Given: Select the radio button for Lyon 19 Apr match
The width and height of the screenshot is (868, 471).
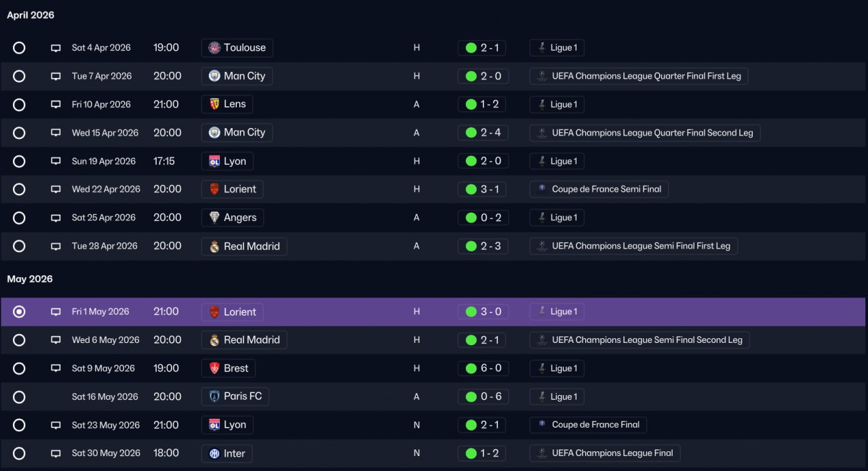Looking at the screenshot, I should [19, 161].
